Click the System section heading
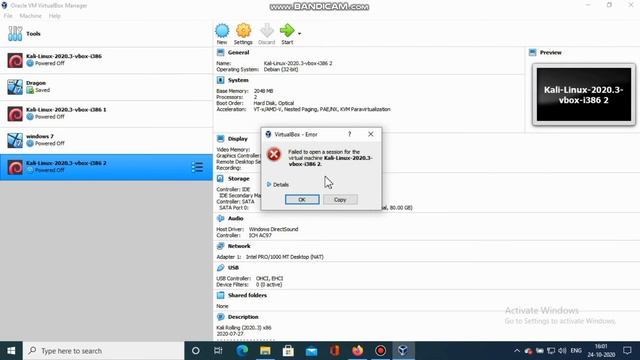The height and width of the screenshot is (360, 640). (238, 80)
